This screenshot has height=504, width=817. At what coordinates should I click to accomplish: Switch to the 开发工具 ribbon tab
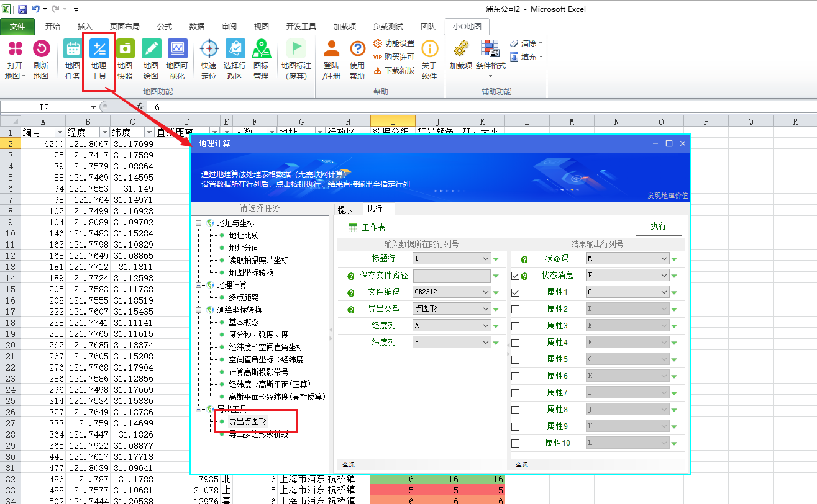[301, 27]
